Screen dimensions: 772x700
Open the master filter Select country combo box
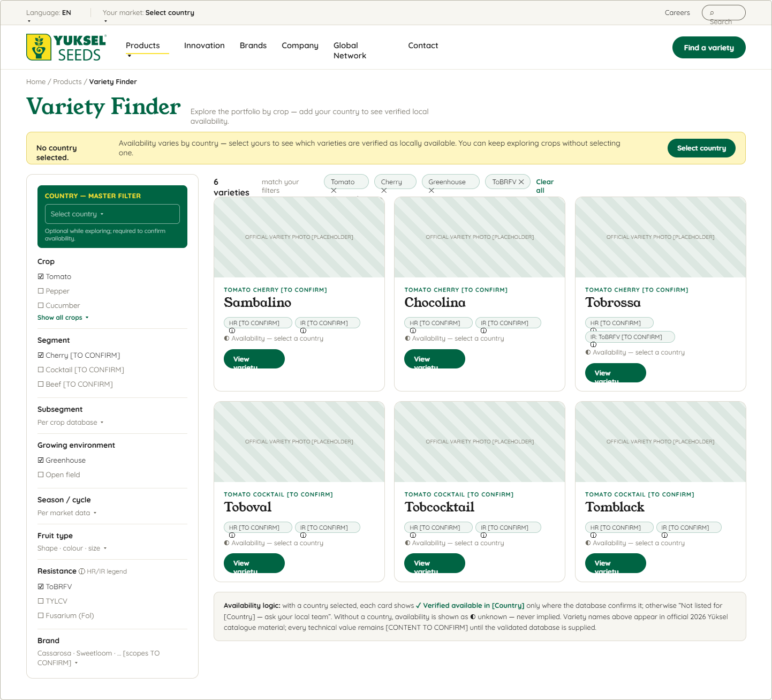coord(112,214)
